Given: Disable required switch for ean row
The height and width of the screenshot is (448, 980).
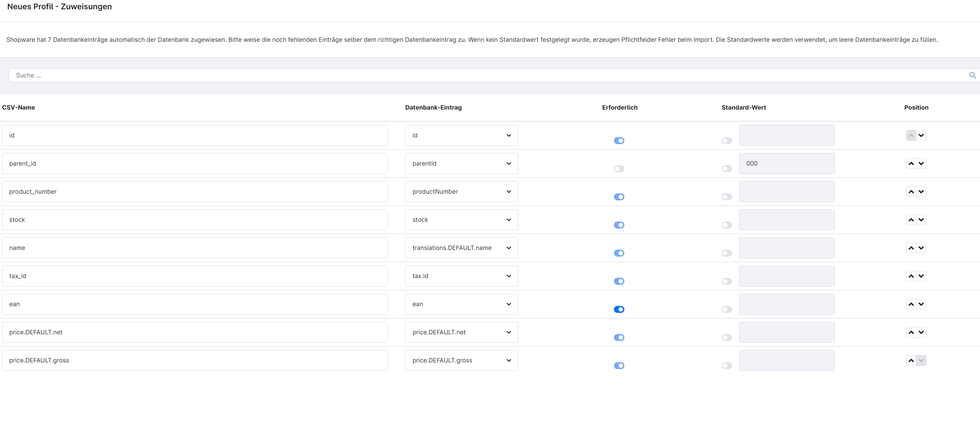Looking at the screenshot, I should click(x=619, y=309).
